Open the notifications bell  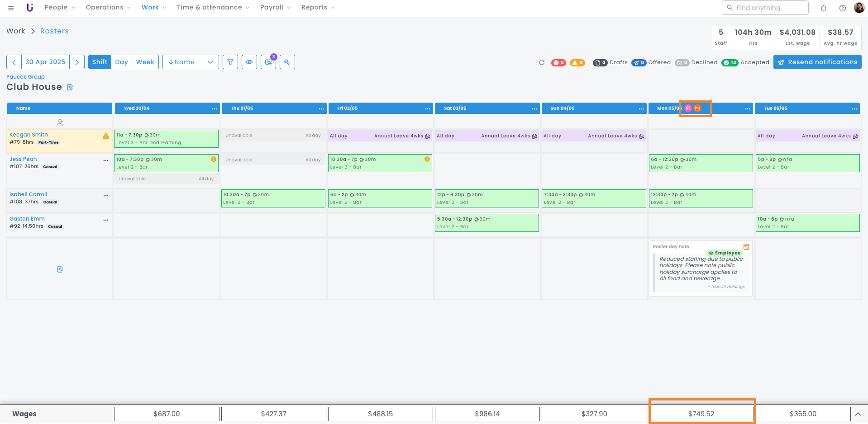824,8
